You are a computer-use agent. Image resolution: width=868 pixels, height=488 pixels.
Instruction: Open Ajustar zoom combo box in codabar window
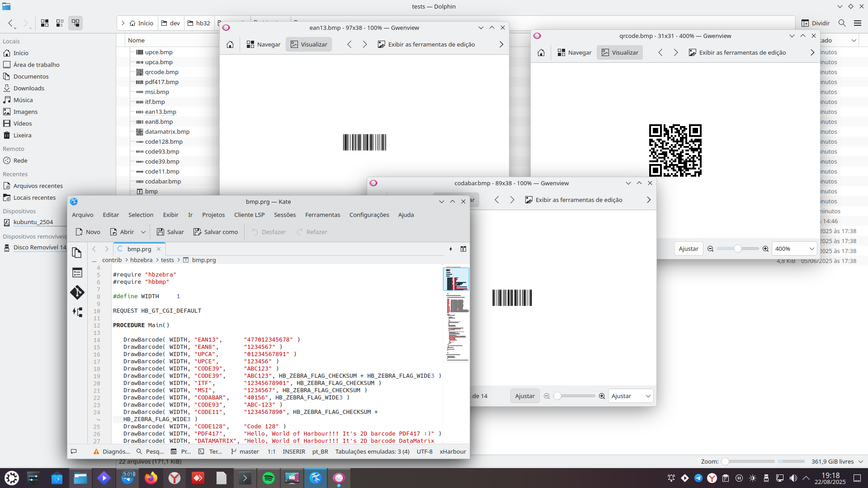631,396
